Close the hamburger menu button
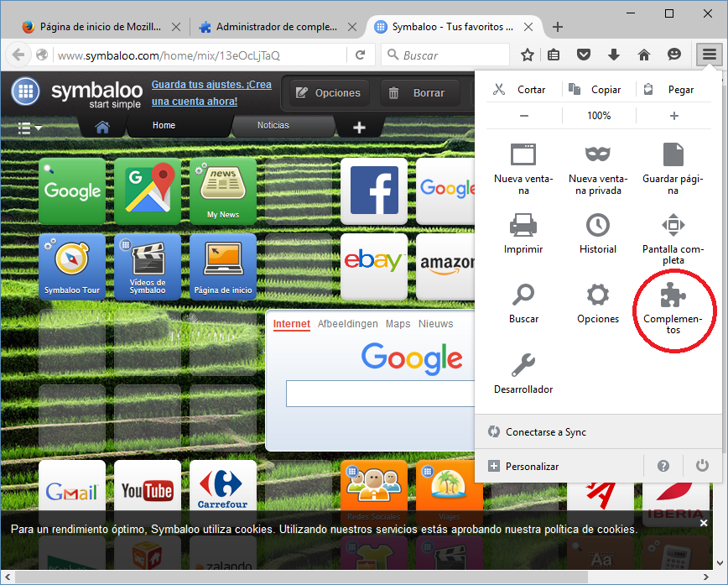 [709, 55]
